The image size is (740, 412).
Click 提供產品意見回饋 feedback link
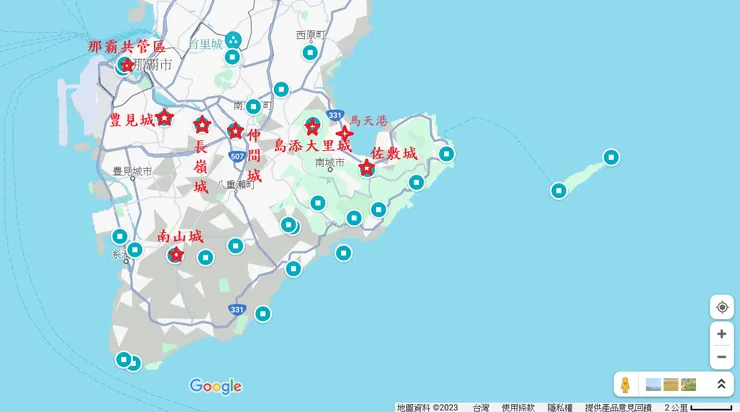[618, 407]
